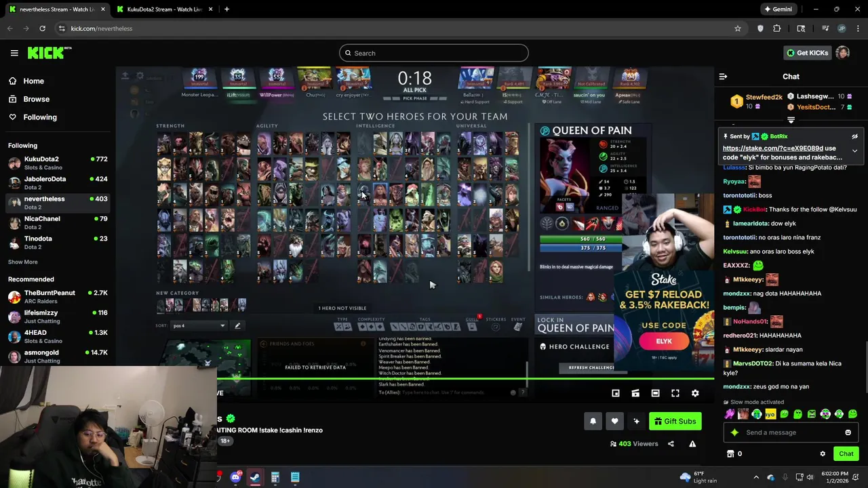Click BotRix username in pinned message
The height and width of the screenshot is (488, 868).
pos(778,136)
